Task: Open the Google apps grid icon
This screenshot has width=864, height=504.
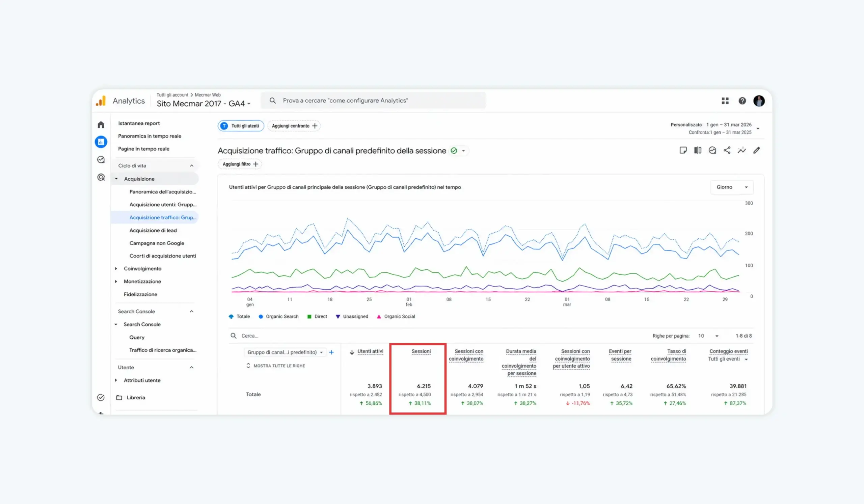Action: point(725,101)
